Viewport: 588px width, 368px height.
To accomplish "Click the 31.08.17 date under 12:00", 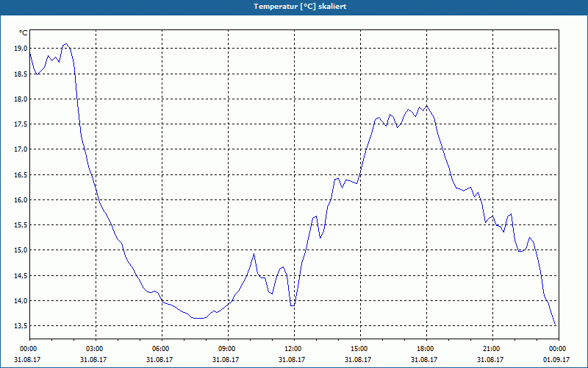I will [x=292, y=359].
